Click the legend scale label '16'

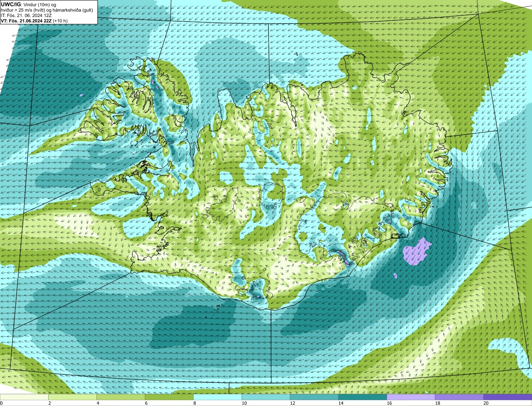389,403
